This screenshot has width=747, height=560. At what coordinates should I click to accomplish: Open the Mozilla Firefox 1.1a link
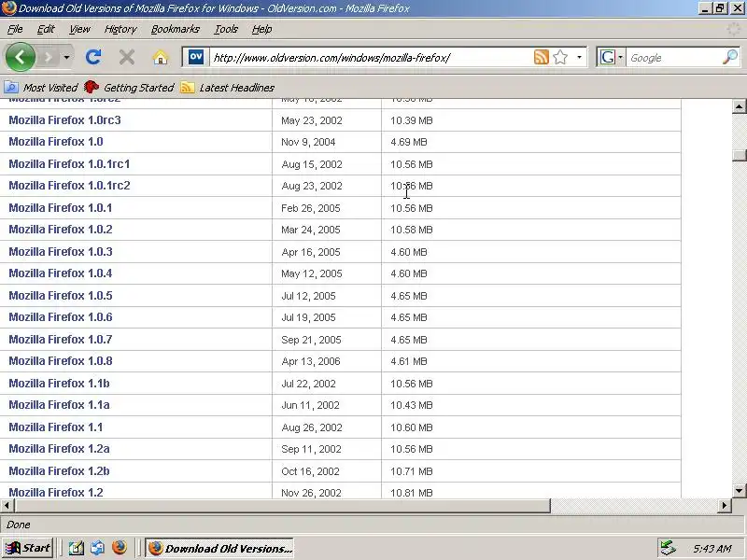(x=59, y=404)
